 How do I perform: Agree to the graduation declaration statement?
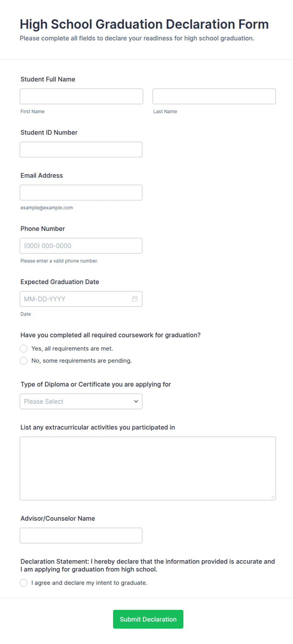tap(24, 583)
